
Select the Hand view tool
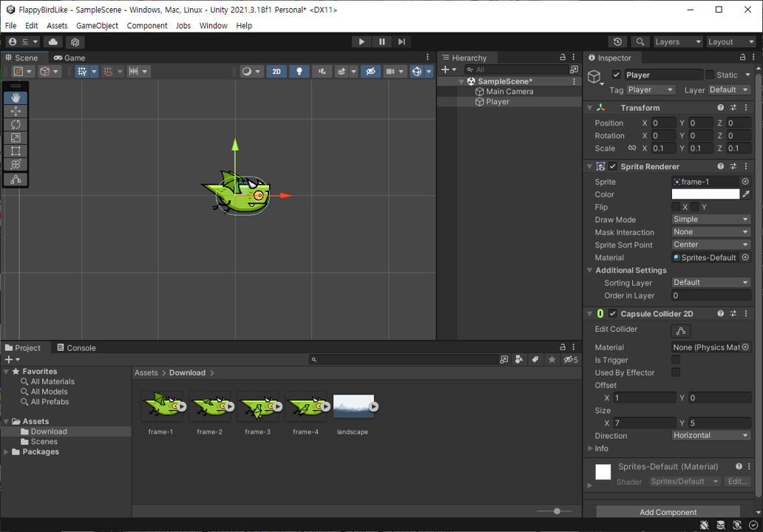[x=16, y=98]
